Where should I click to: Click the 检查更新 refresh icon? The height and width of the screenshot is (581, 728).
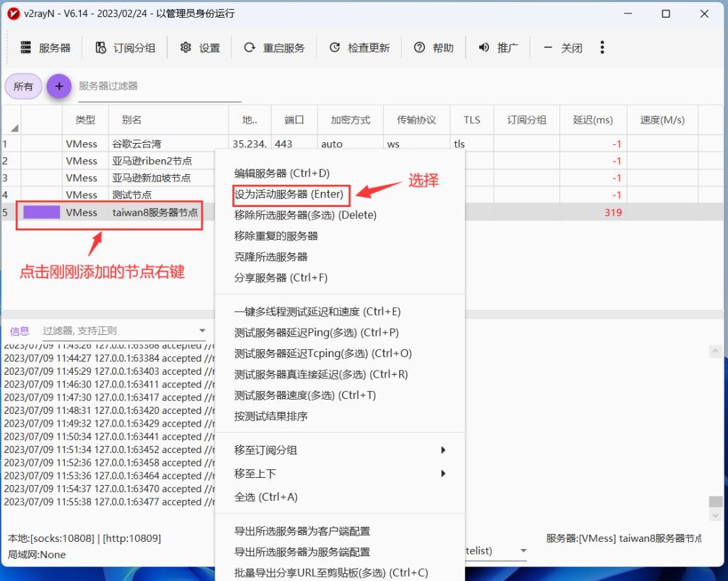point(335,48)
